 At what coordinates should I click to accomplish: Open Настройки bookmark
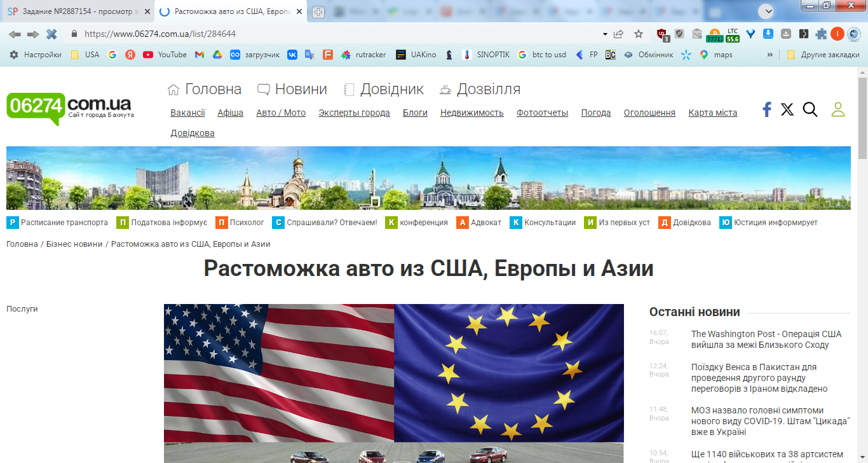pyautogui.click(x=36, y=55)
